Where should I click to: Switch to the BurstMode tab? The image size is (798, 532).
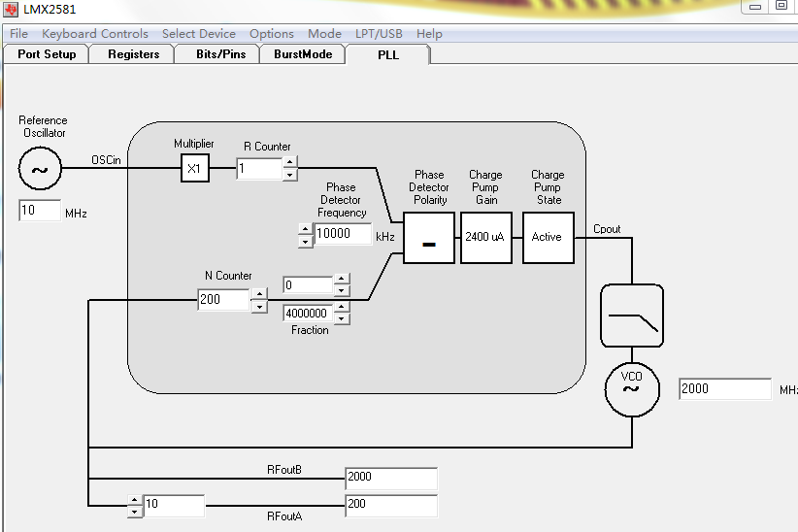(x=303, y=54)
